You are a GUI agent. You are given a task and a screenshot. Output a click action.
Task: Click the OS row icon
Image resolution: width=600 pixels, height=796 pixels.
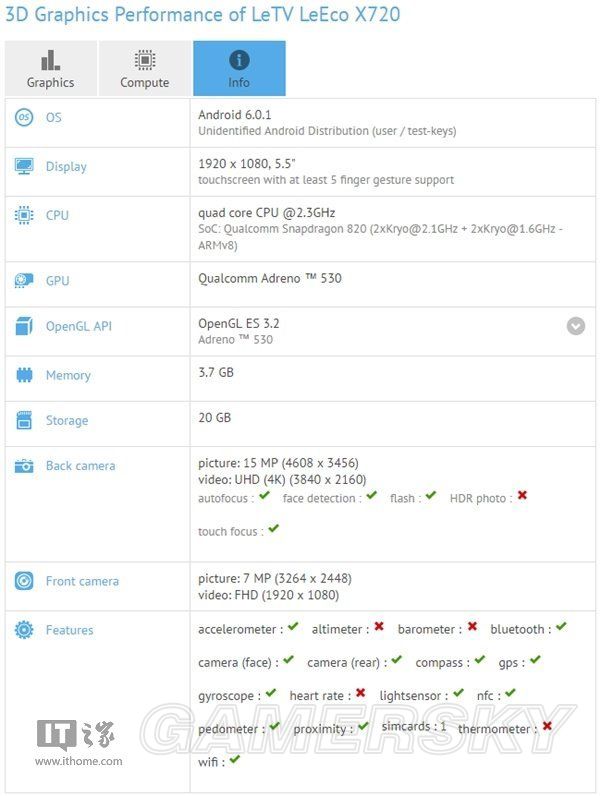pyautogui.click(x=24, y=117)
